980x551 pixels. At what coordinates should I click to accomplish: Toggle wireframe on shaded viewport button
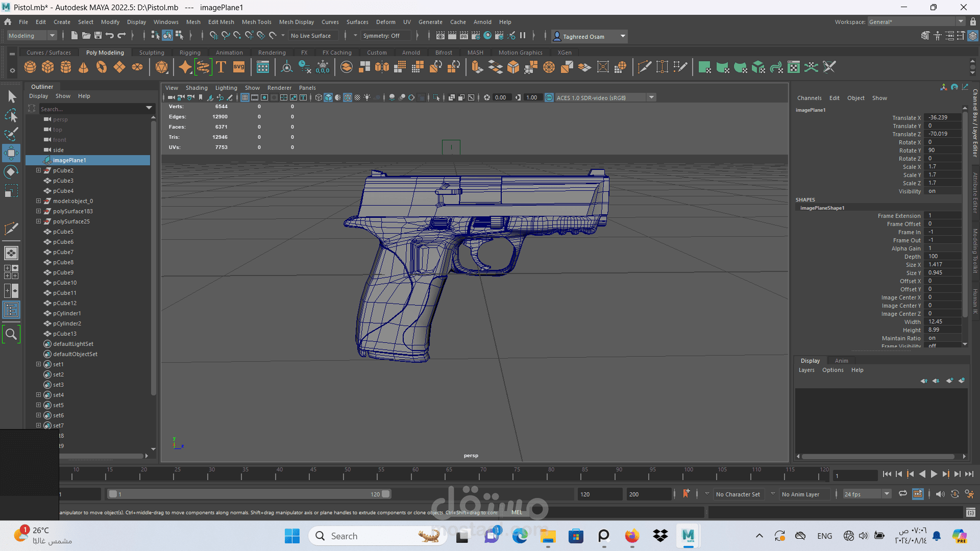pos(348,97)
